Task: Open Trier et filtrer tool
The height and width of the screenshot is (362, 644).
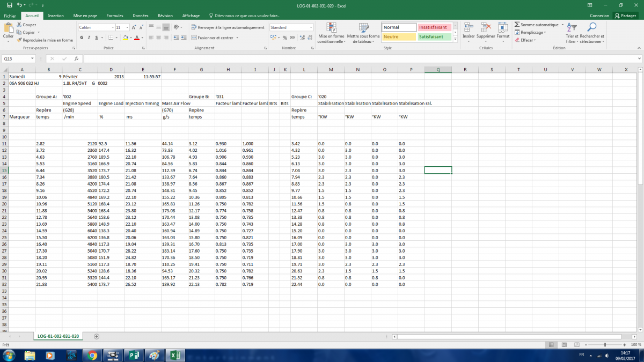Action: coord(572,28)
